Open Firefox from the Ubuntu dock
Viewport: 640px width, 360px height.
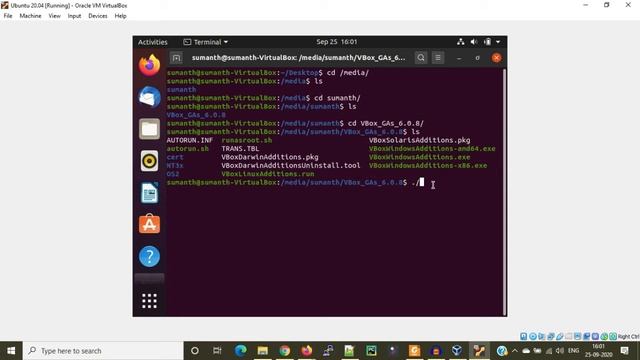pyautogui.click(x=149, y=65)
